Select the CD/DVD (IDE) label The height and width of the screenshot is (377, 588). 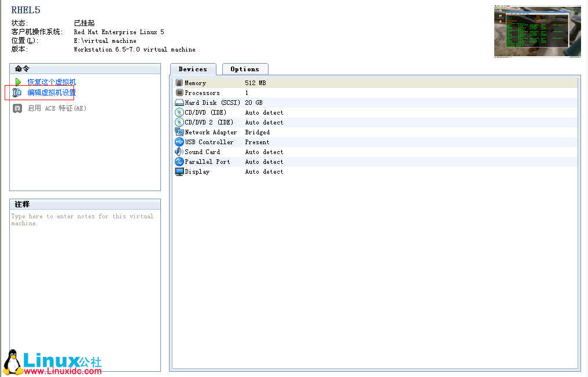(205, 112)
